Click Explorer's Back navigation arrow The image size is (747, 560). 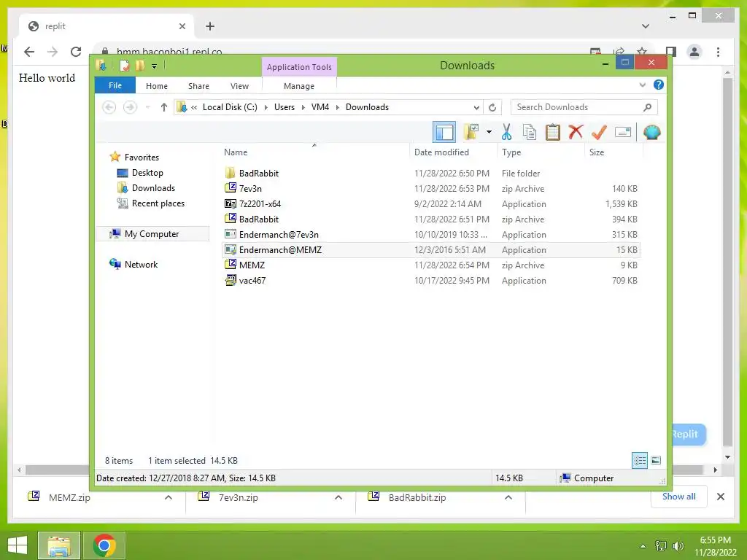[109, 107]
